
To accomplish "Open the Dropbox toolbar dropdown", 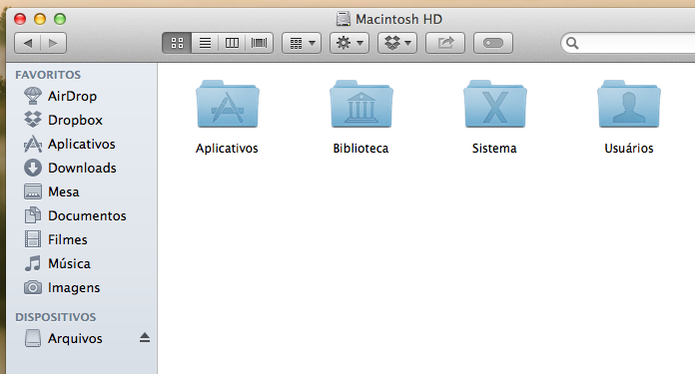I will (x=397, y=43).
